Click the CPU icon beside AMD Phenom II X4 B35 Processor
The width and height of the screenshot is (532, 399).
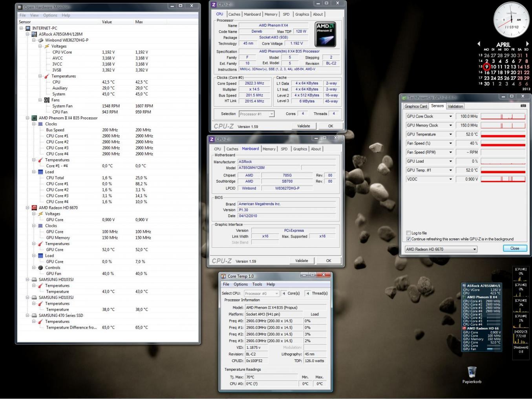click(x=34, y=118)
